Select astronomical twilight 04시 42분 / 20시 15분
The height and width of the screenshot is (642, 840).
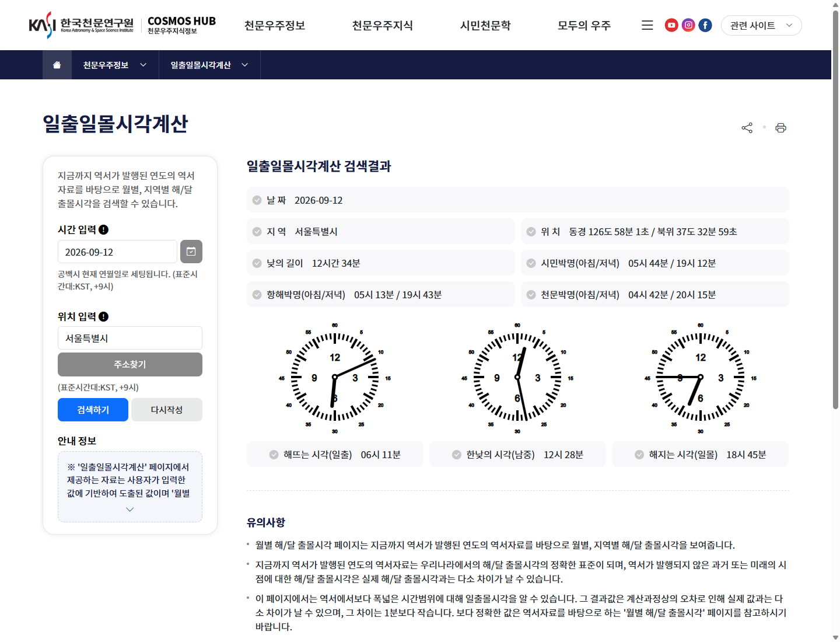pos(672,295)
